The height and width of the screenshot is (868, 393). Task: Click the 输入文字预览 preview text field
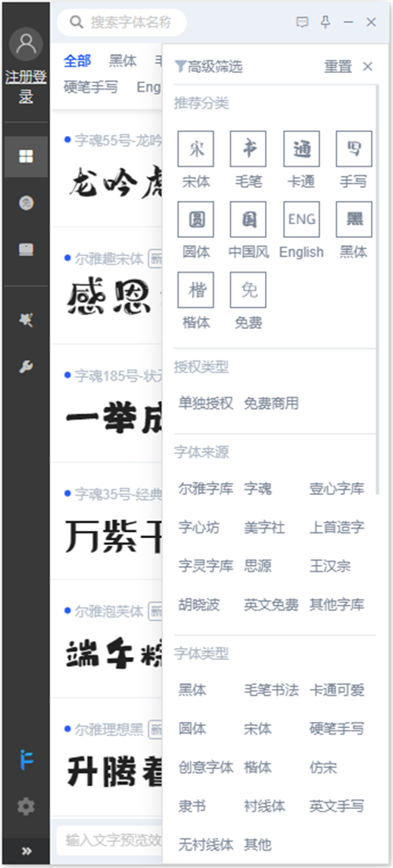pos(110,840)
